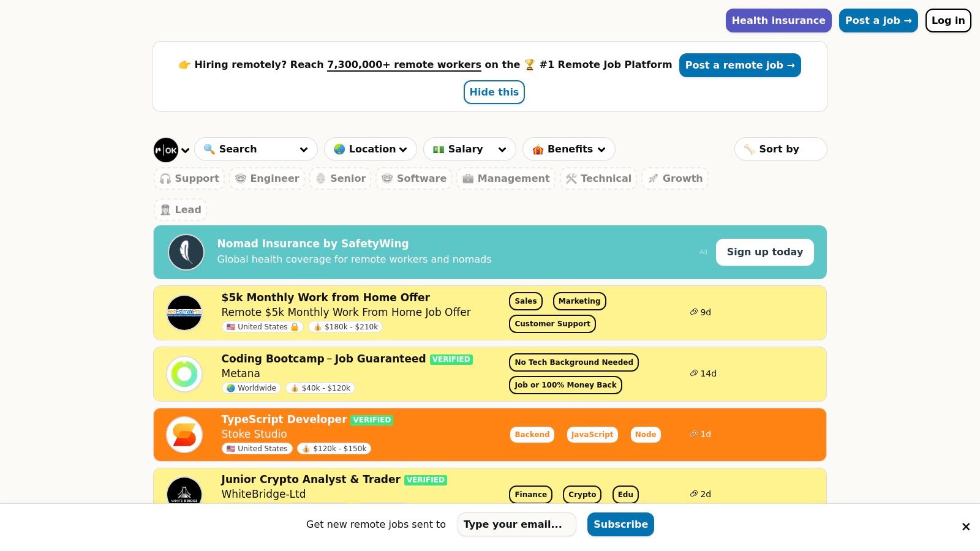The width and height of the screenshot is (980, 551).
Task: Toggle the Software tag filter
Action: click(x=414, y=179)
